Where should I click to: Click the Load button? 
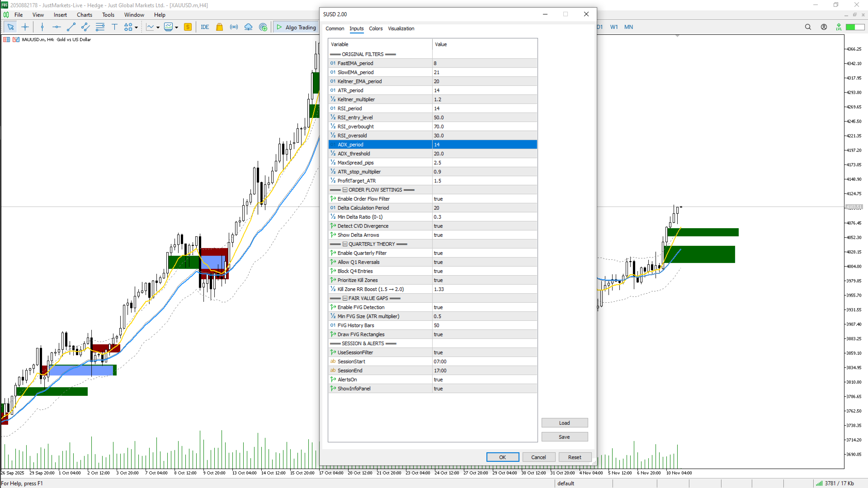[x=564, y=423]
